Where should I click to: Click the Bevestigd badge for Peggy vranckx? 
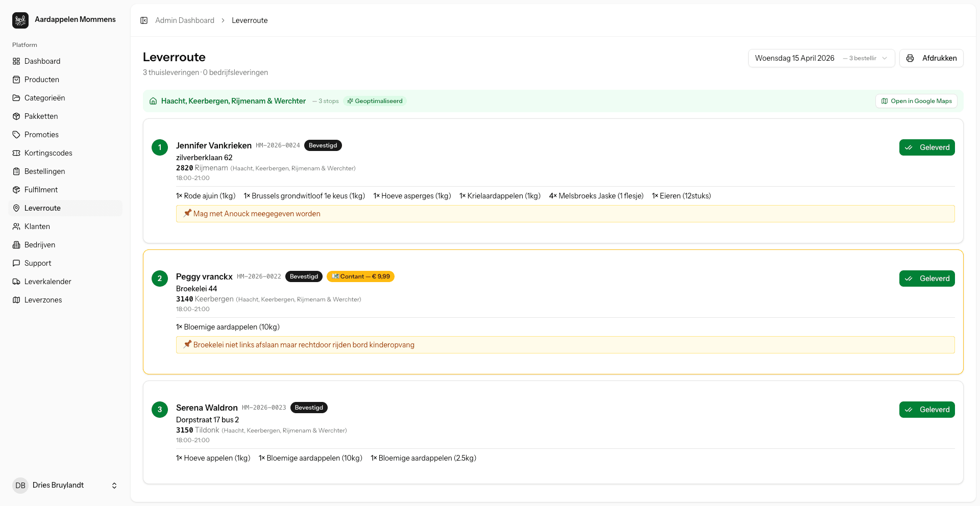click(304, 276)
